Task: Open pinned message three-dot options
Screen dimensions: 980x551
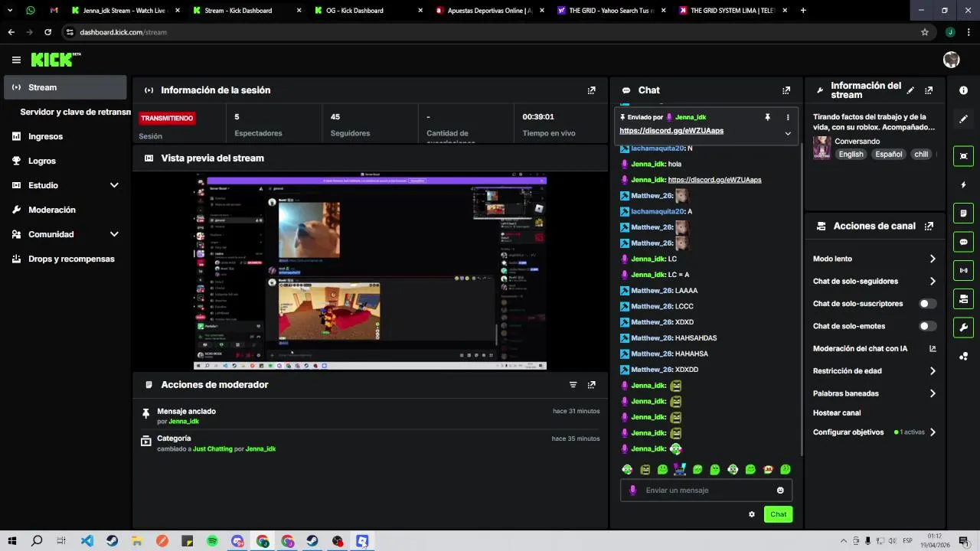Action: click(788, 117)
